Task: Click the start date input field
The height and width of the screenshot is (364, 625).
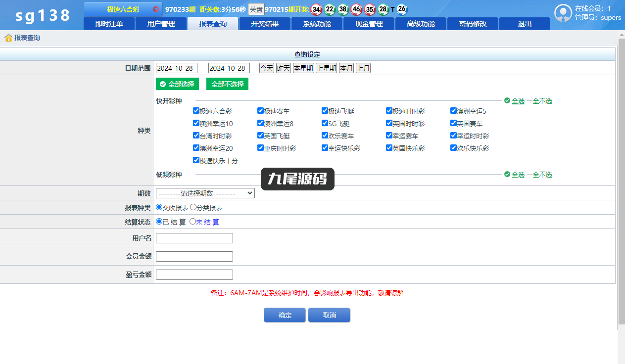Action: [x=177, y=68]
